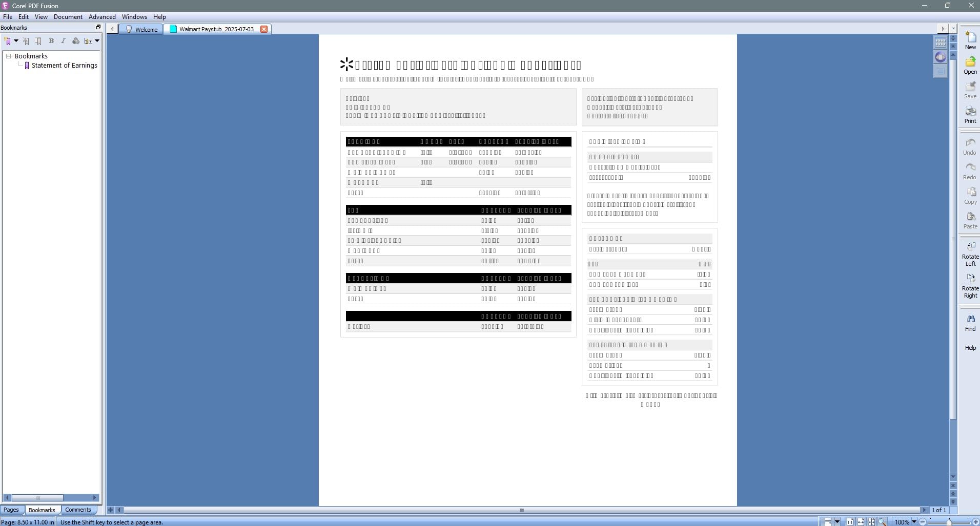Toggle bold bookmark text style
This screenshot has width=980, height=526.
click(x=51, y=41)
